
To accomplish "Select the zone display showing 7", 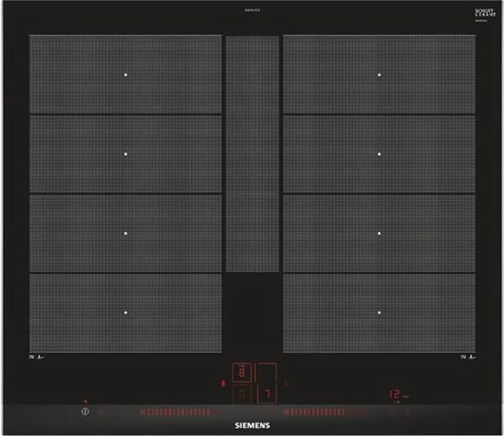I will [x=267, y=394].
